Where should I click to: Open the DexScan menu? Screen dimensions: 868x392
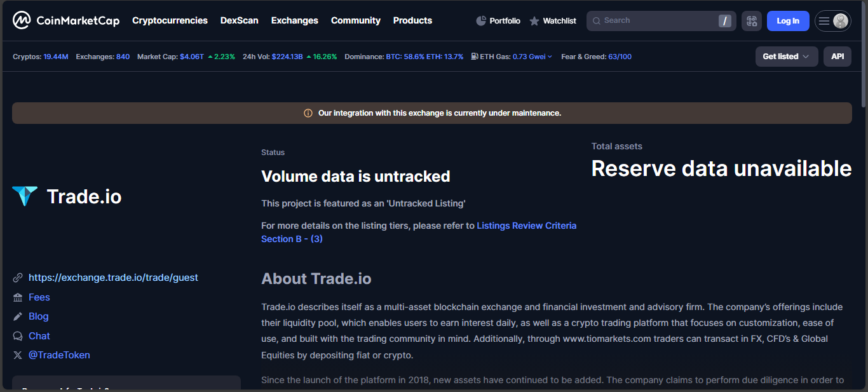[x=240, y=20]
